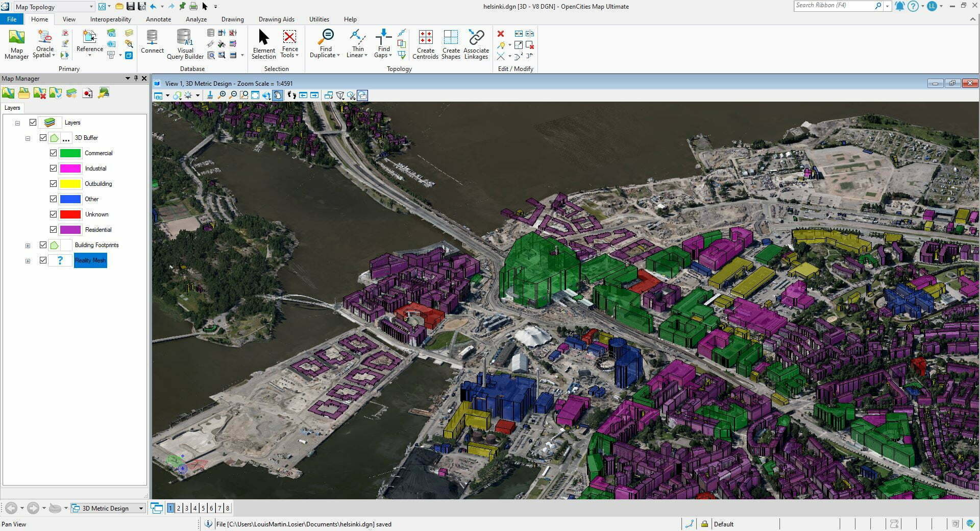
Task: Uncheck the Industrial layer
Action: [x=54, y=168]
